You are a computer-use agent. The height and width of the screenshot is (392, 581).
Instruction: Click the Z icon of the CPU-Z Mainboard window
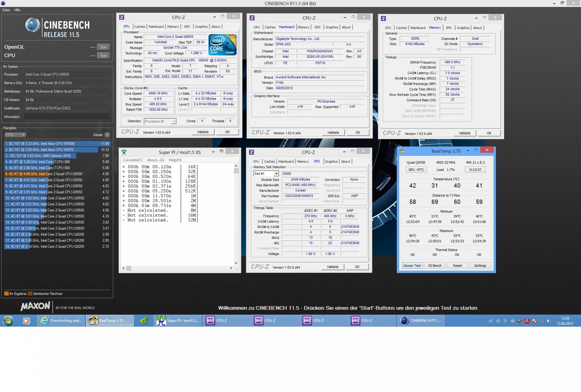click(x=252, y=18)
